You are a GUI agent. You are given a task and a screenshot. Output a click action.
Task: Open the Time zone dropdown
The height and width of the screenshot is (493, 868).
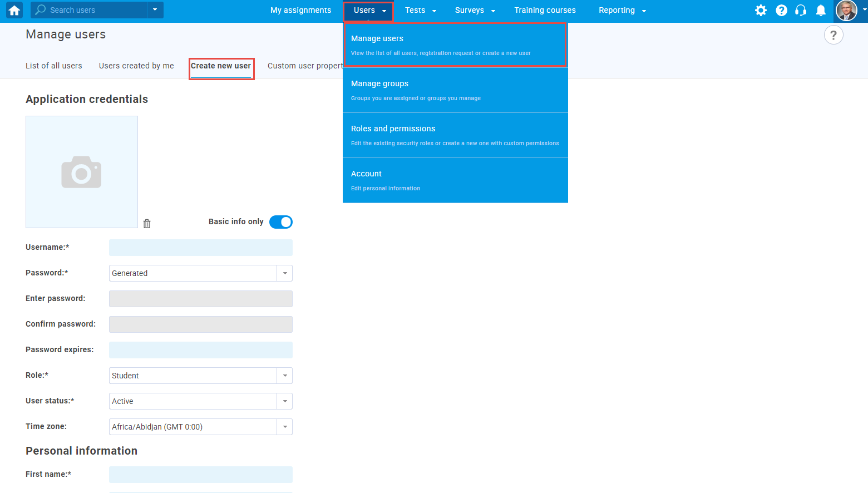click(285, 427)
